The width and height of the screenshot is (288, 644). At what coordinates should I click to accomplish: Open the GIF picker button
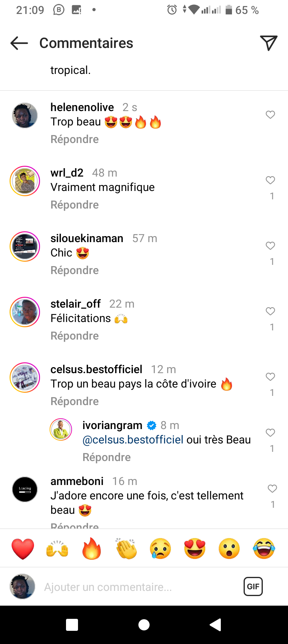point(253,586)
